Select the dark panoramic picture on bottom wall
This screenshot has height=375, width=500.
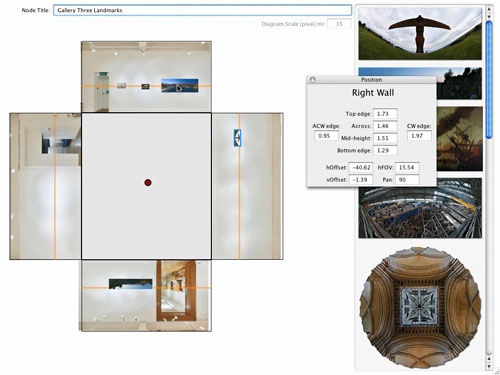click(131, 284)
